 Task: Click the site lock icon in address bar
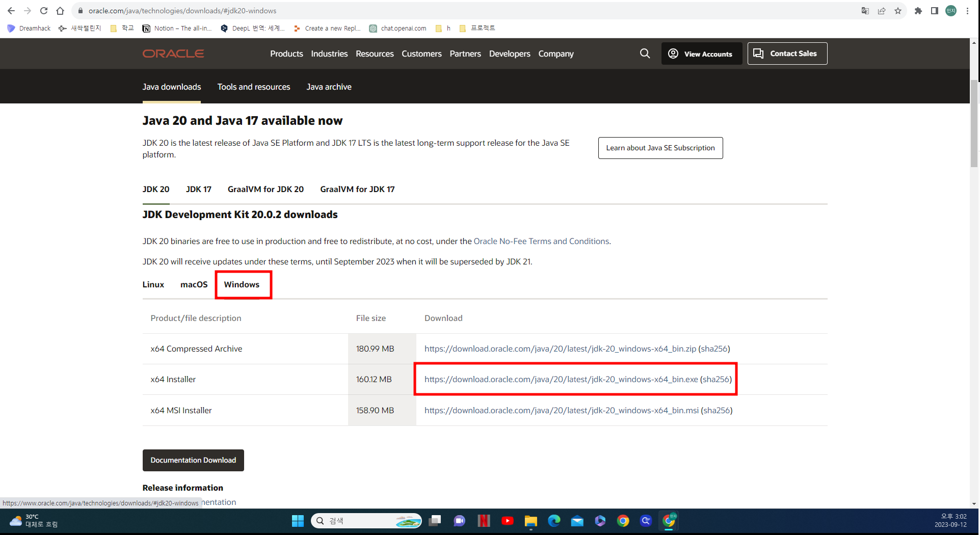[x=80, y=11]
